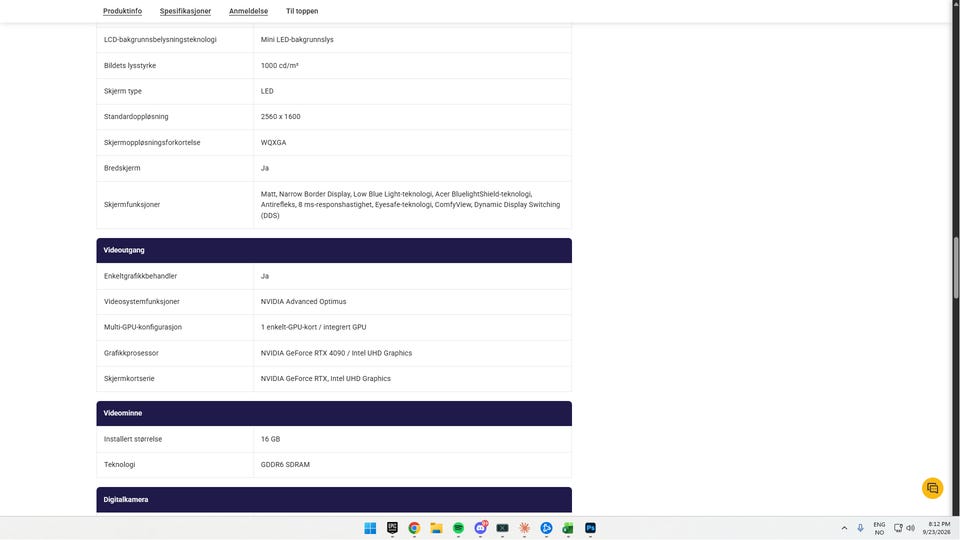Click the Videominne section header
Screen dimensions: 960x540
[334, 413]
